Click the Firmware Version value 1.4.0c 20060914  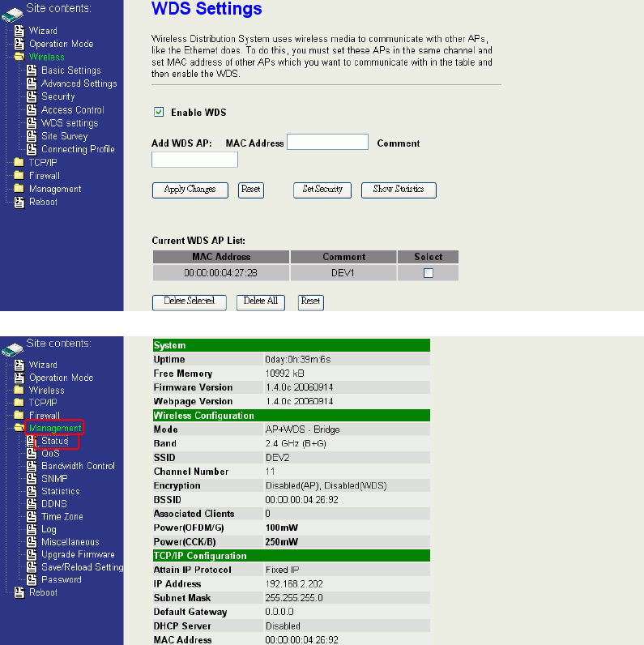point(300,387)
